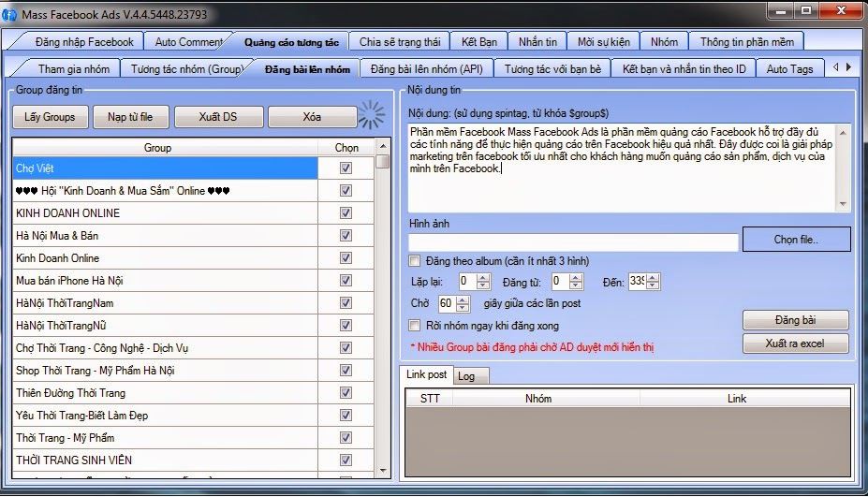This screenshot has height=497, width=868.
Task: Open Thông tin phần mềm tab
Action: pos(747,42)
